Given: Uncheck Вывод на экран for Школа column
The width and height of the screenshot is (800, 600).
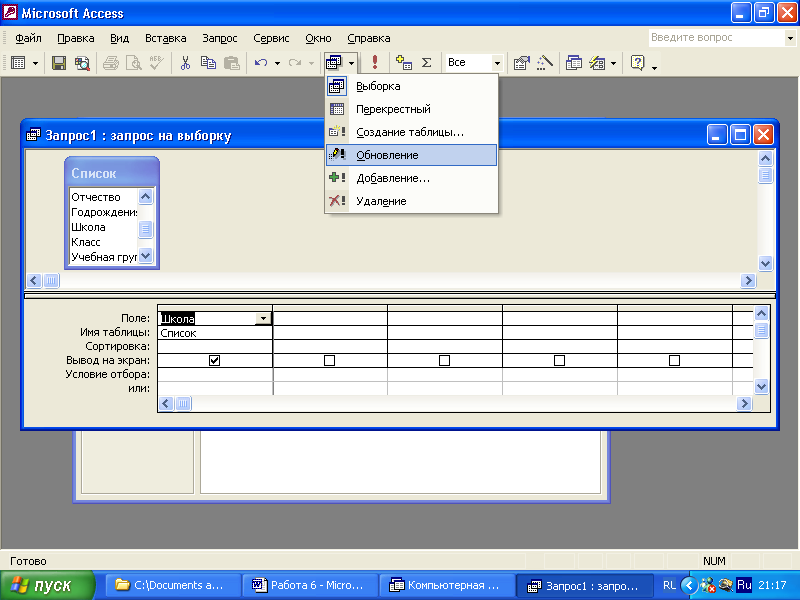Looking at the screenshot, I should [x=214, y=360].
